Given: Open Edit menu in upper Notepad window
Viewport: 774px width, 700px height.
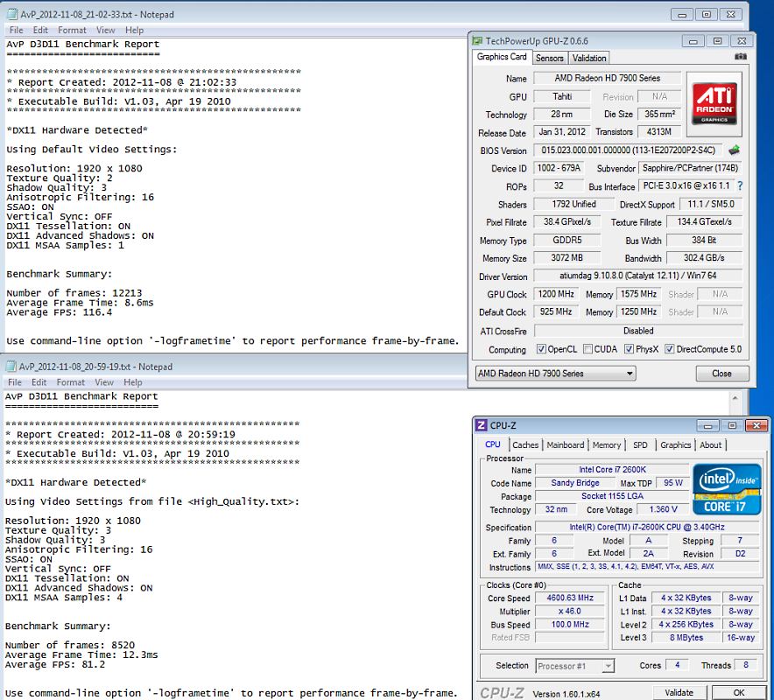Looking at the screenshot, I should click(40, 30).
